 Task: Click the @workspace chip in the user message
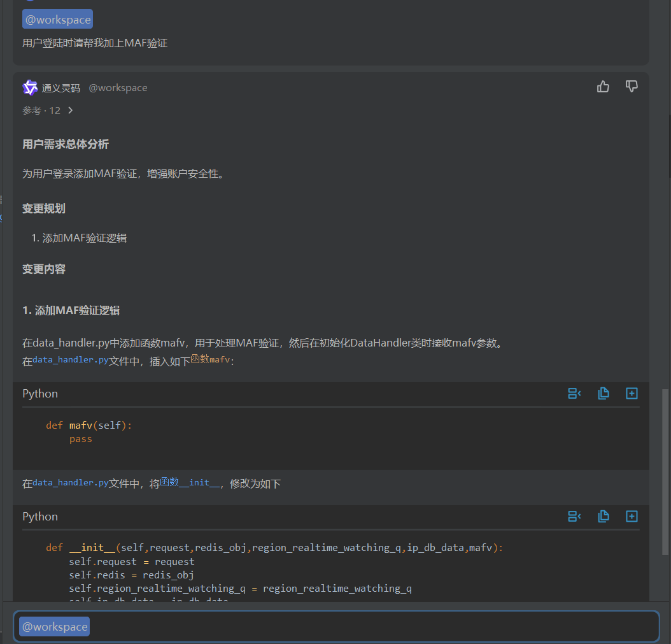(x=57, y=19)
